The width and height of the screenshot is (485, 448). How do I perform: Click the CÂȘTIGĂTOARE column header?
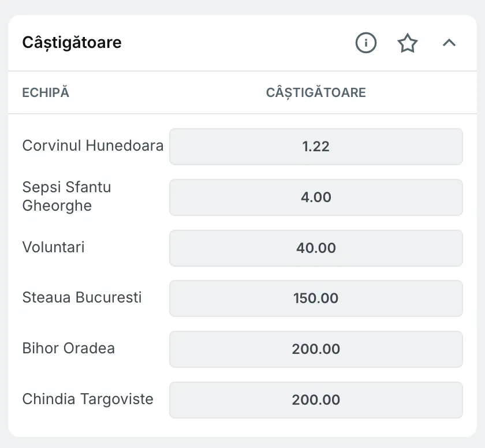coord(316,92)
